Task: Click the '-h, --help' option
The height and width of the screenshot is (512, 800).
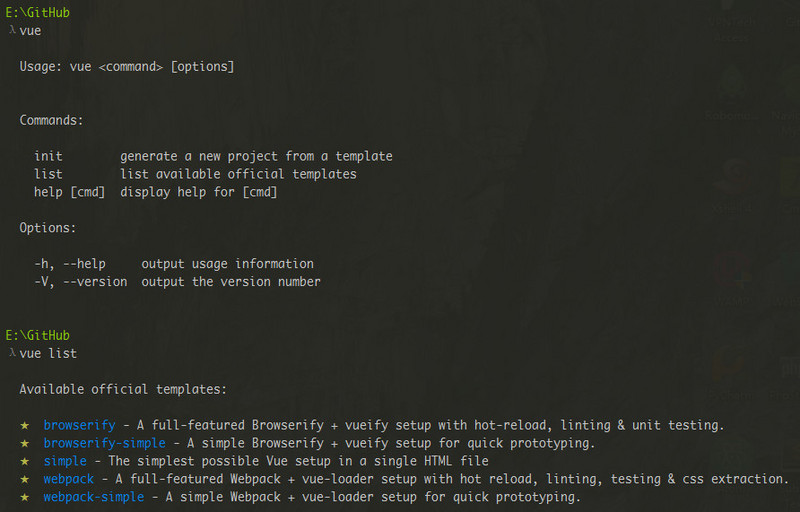Action: (69, 264)
